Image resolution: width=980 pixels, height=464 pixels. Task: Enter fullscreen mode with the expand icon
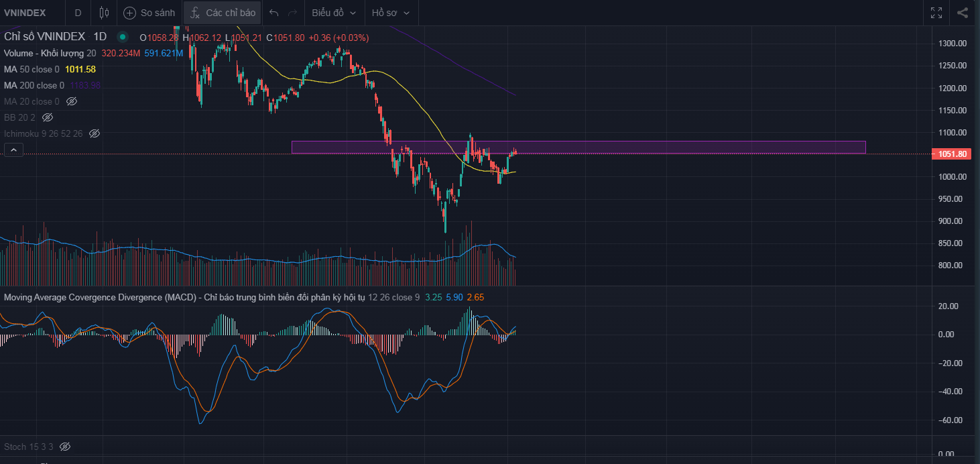click(937, 13)
